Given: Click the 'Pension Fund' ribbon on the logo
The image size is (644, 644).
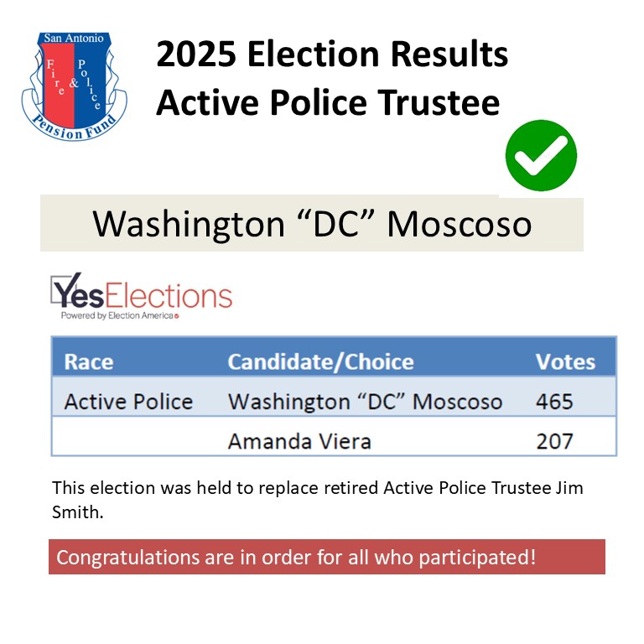Looking at the screenshot, I should (75, 127).
